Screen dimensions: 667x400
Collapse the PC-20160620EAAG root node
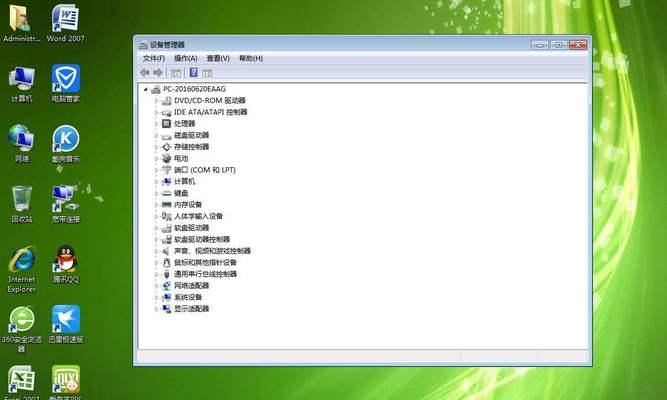point(145,89)
